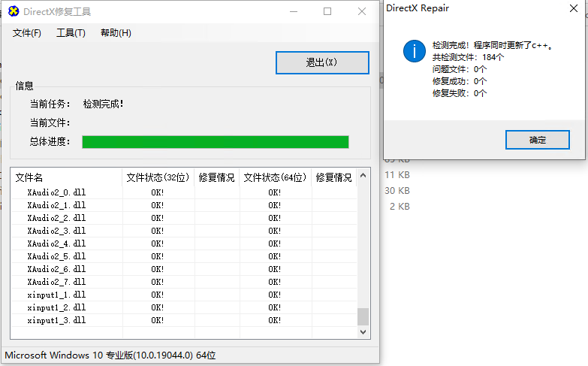Image resolution: width=588 pixels, height=366 pixels.
Task: Click the 退出(X) button
Action: tap(322, 62)
